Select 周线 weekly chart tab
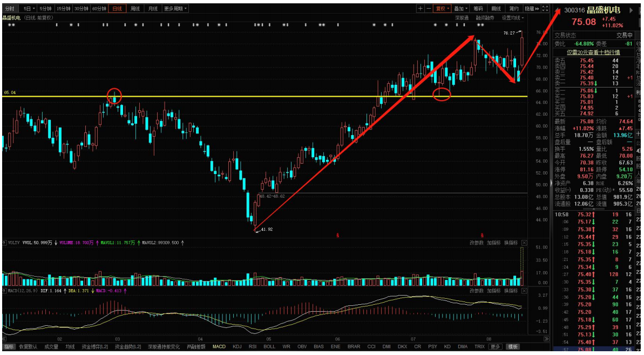Screen dimensions: 644x355 click(x=135, y=9)
